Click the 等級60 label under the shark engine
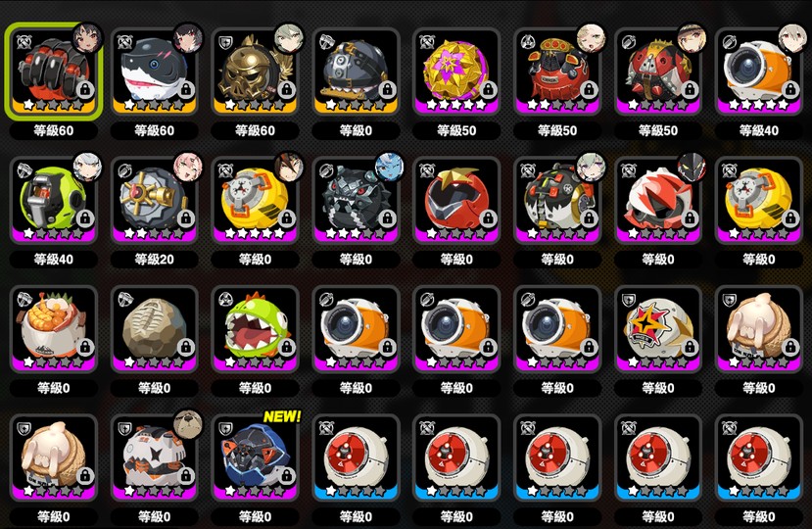 click(155, 130)
